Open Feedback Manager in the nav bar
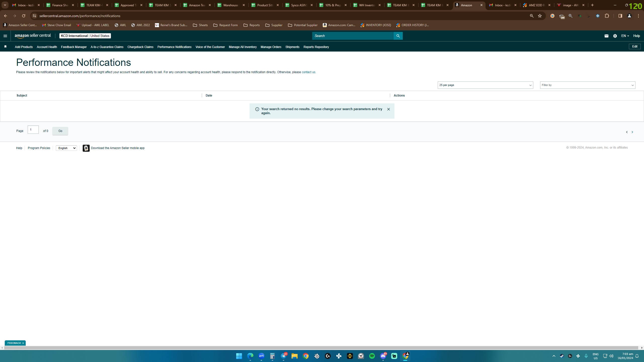644x362 pixels. pyautogui.click(x=74, y=47)
